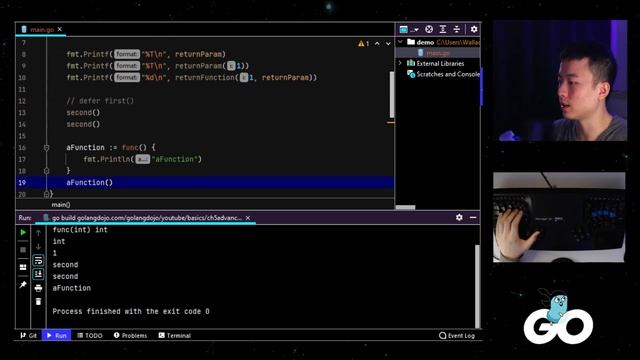Image resolution: width=640 pixels, height=360 pixels.
Task: Click the 'format:' hint on line 8
Action: pyautogui.click(x=127, y=54)
